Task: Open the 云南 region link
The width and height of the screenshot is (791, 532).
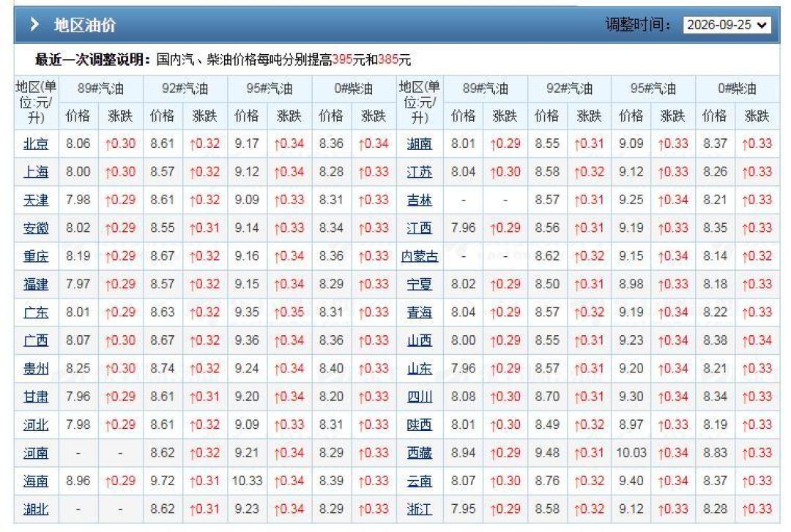Action: [419, 481]
